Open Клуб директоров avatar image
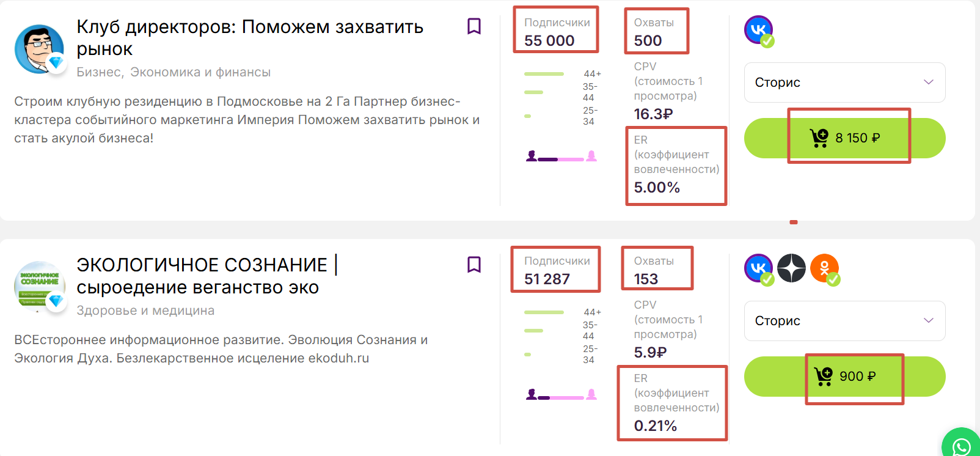Viewport: 980px width, 456px height. tap(39, 49)
